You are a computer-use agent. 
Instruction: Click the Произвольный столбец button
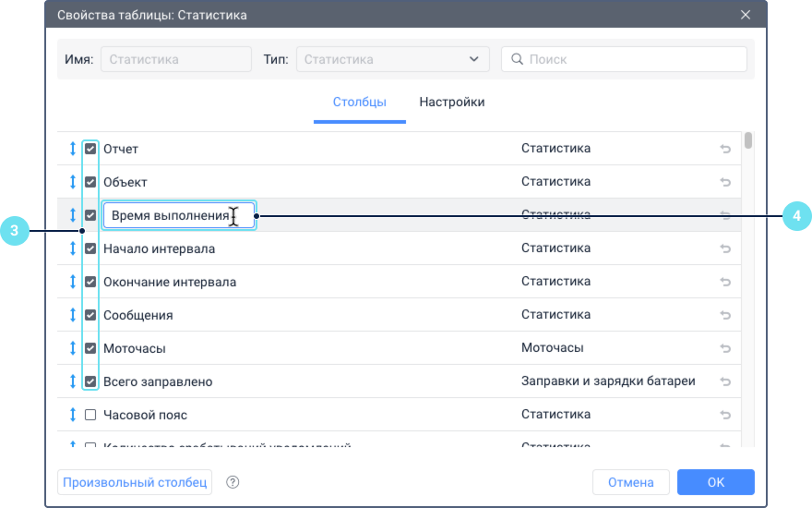135,482
